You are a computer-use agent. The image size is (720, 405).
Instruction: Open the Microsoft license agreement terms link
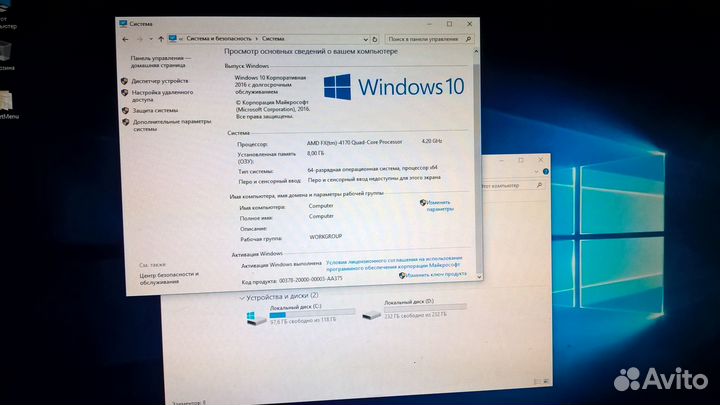(x=394, y=263)
